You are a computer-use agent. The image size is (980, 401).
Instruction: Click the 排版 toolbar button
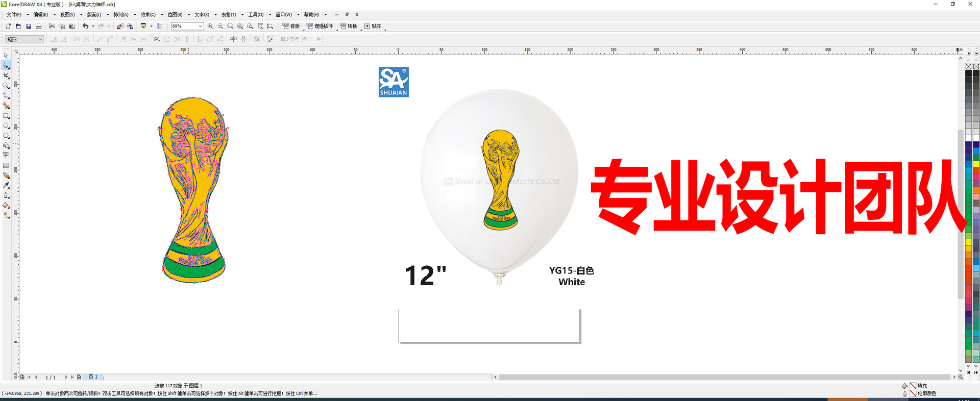291,26
